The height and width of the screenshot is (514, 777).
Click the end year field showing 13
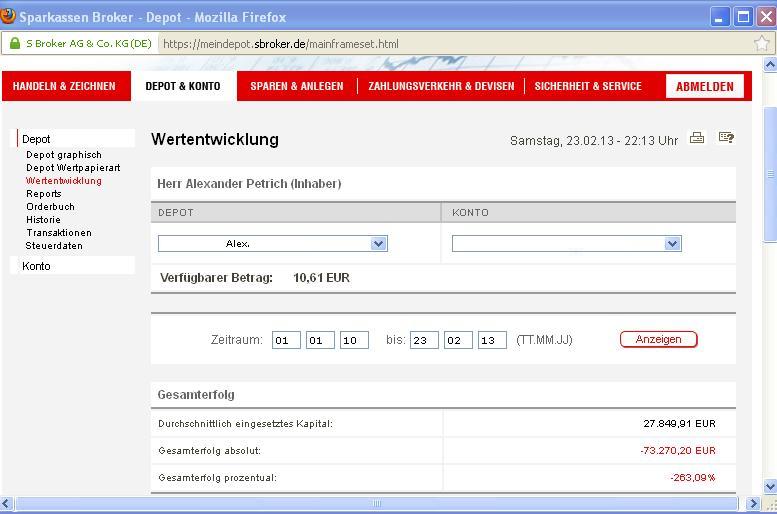pyautogui.click(x=492, y=340)
